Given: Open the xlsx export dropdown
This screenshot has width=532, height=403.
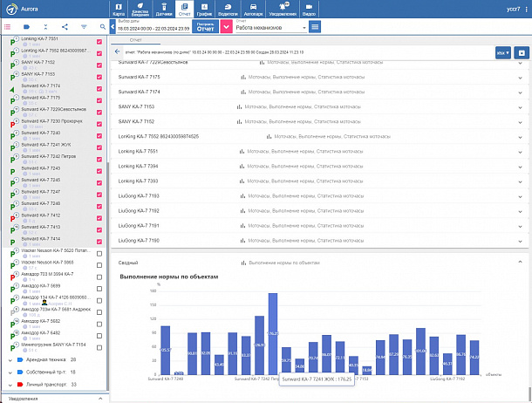Looking at the screenshot, I should click(x=503, y=53).
